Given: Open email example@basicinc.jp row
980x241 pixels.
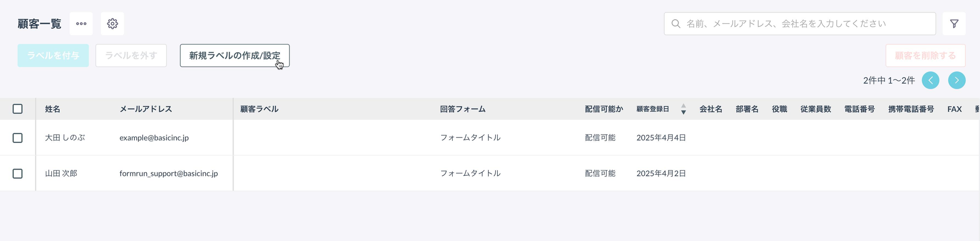Looking at the screenshot, I should tap(154, 138).
